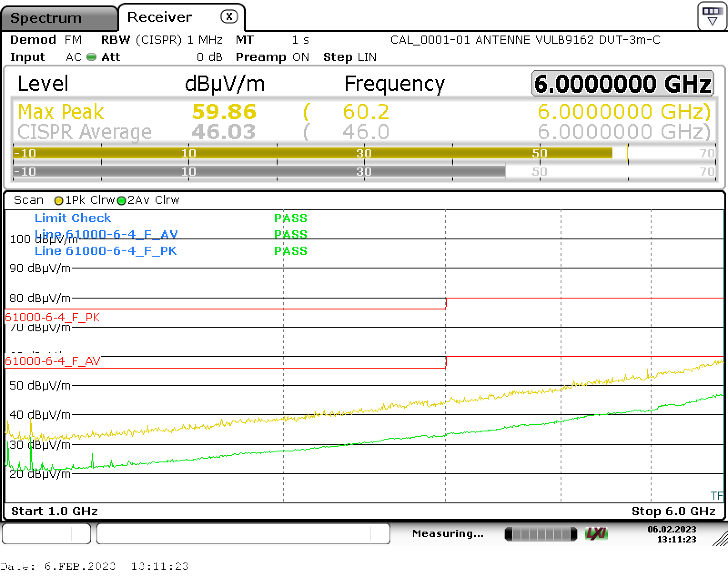Click the 6.0000000 GHz frequency field
Viewport: 728px width, 588px height.
tap(622, 84)
